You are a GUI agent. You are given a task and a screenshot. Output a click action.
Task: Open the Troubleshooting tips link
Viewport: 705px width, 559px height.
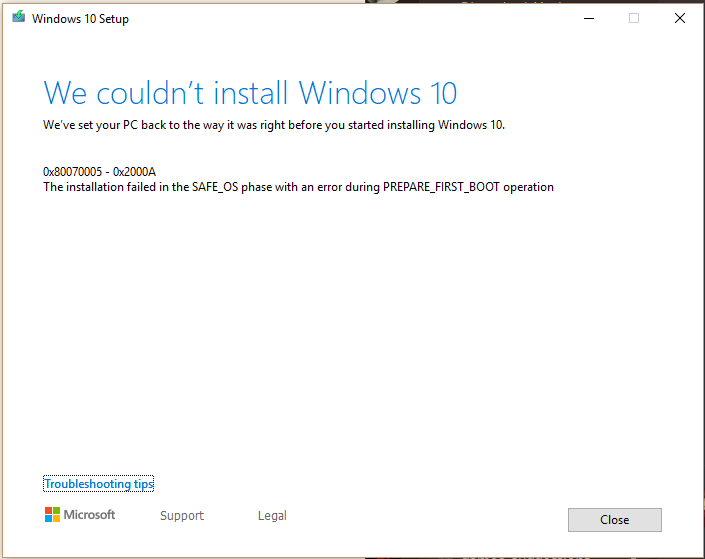(x=98, y=483)
